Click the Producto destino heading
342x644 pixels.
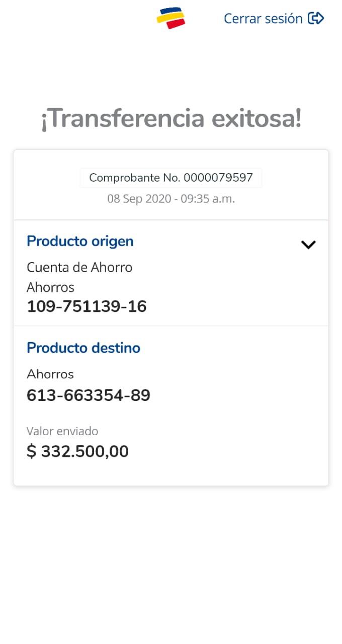coord(83,348)
